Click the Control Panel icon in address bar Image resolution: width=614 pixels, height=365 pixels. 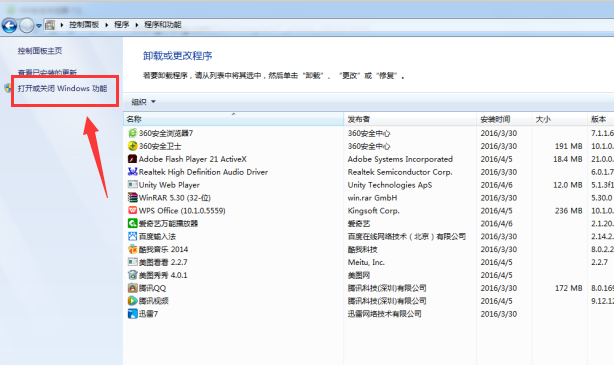coord(50,25)
